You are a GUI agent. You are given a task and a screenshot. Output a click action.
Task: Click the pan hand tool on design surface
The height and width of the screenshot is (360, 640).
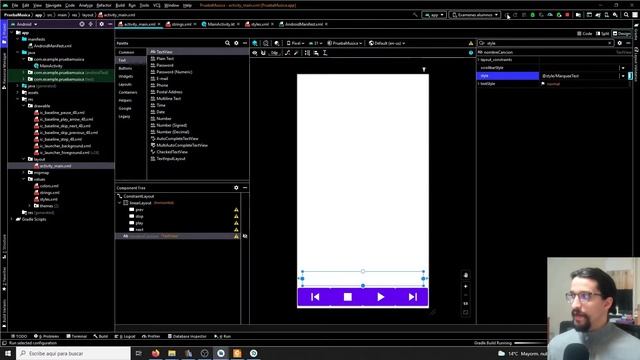tap(466, 275)
